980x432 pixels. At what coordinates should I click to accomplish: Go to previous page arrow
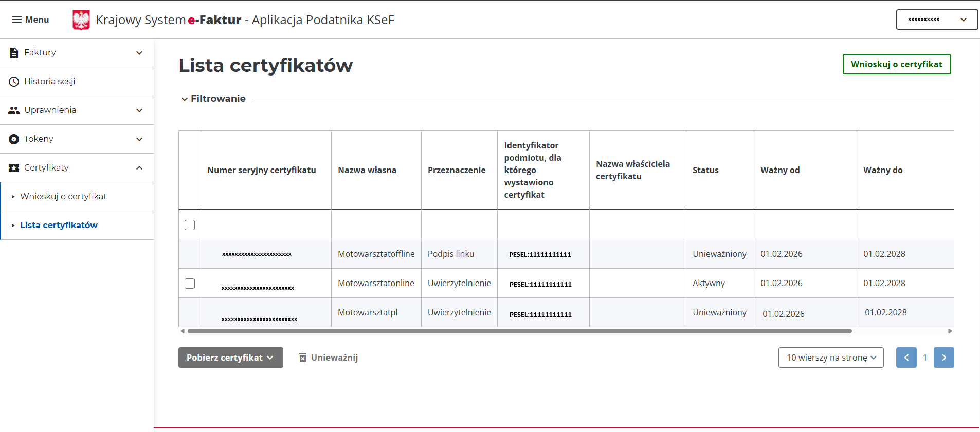[x=906, y=358]
